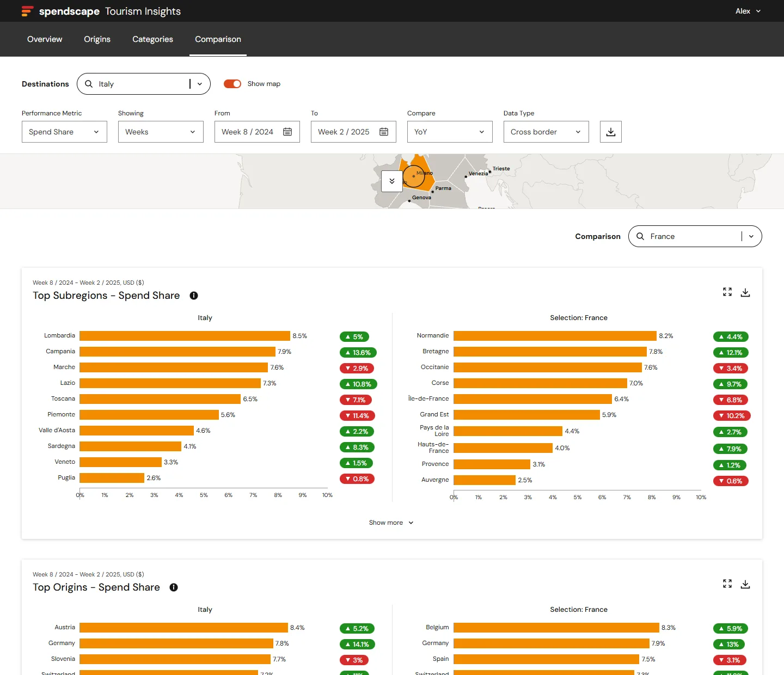Open the Performance Metric dropdown
784x675 pixels.
pyautogui.click(x=64, y=132)
